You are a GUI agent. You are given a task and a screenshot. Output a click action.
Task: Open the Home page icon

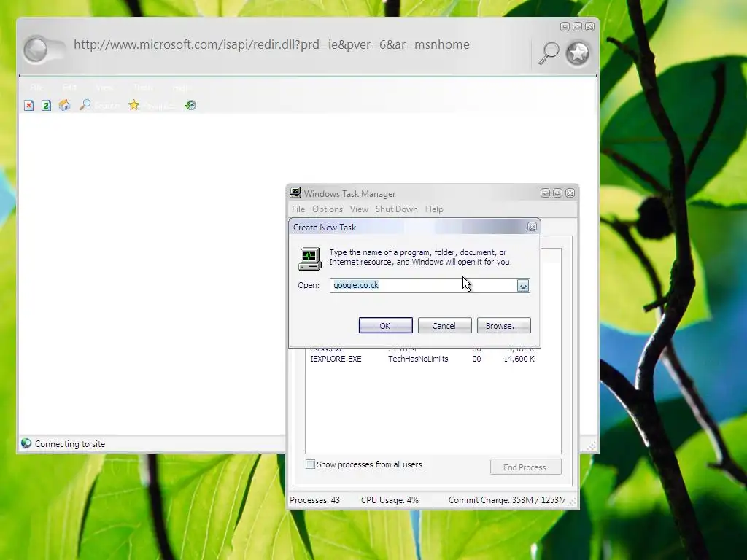(64, 105)
